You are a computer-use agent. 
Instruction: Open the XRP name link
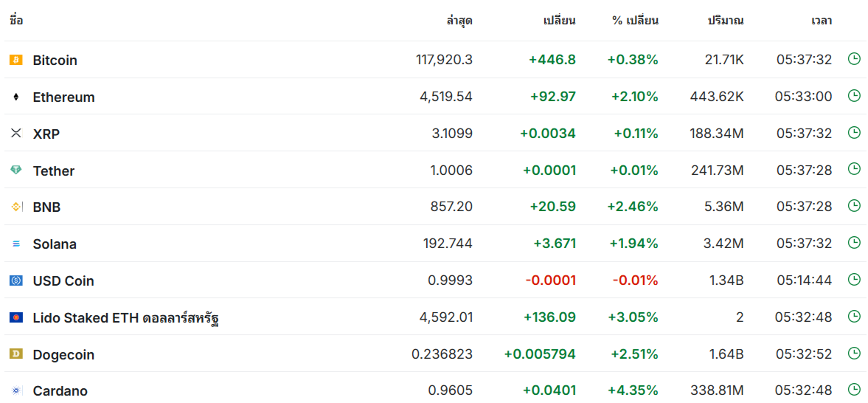point(46,134)
